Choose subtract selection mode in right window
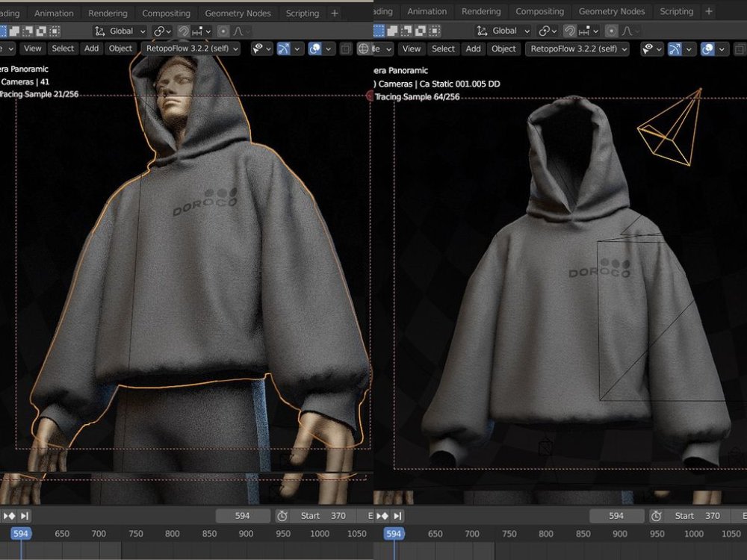Screen dimensions: 747x560 pyautogui.click(x=406, y=31)
